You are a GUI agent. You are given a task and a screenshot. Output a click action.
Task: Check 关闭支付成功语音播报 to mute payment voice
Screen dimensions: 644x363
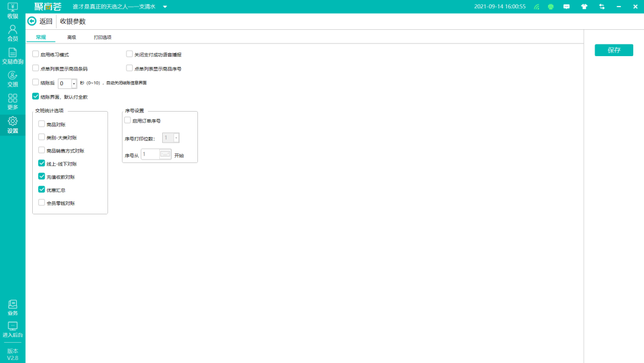[129, 54]
